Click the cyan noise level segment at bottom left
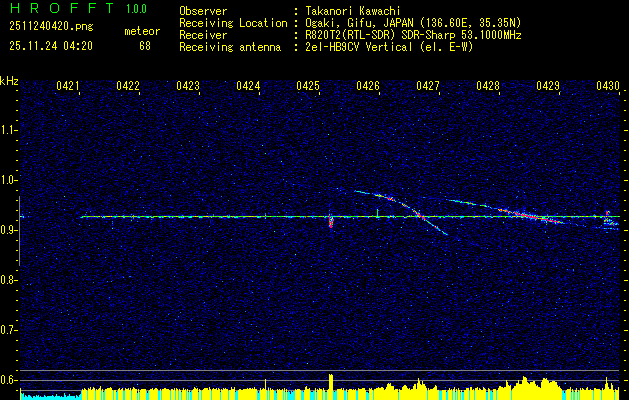 [x=51, y=397]
